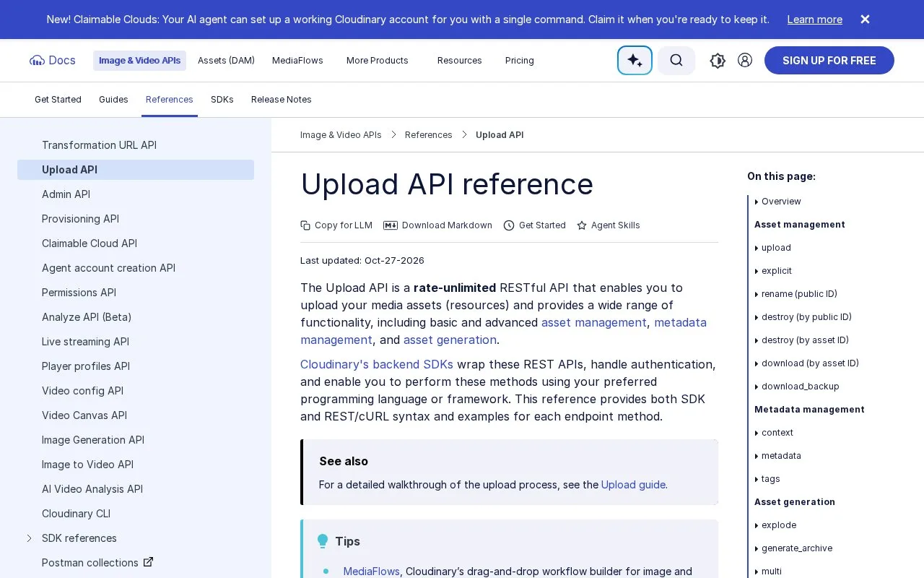Jump to download_backup section
Viewport: 924px width, 578px height.
pos(800,387)
